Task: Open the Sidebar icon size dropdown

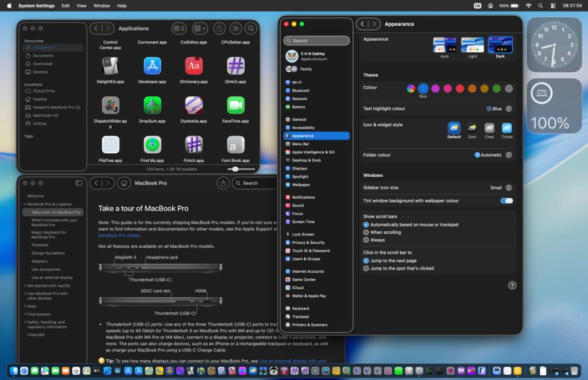Action: (x=509, y=188)
